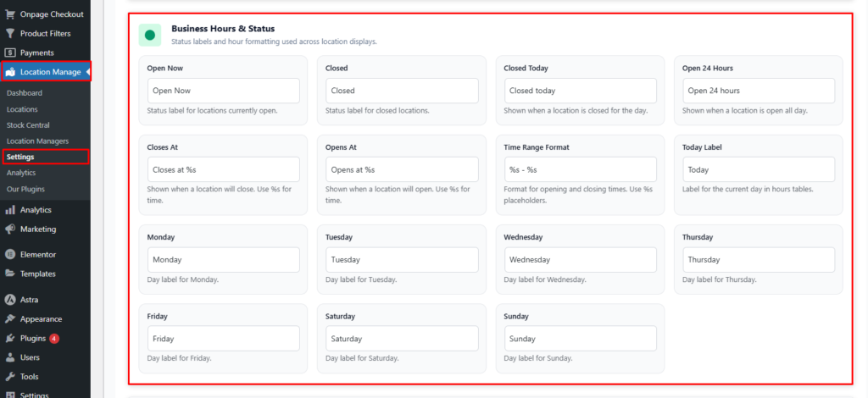Focus the Closes At text field
Image resolution: width=868 pixels, height=398 pixels.
point(223,169)
